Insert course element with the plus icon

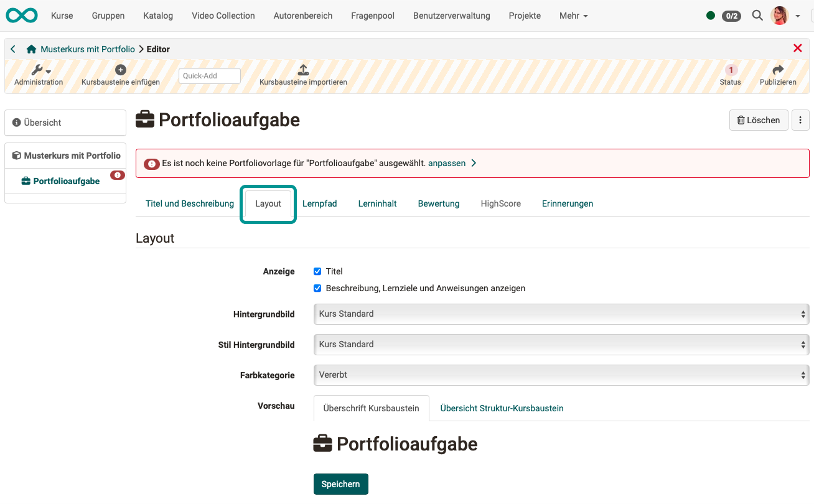pyautogui.click(x=121, y=70)
